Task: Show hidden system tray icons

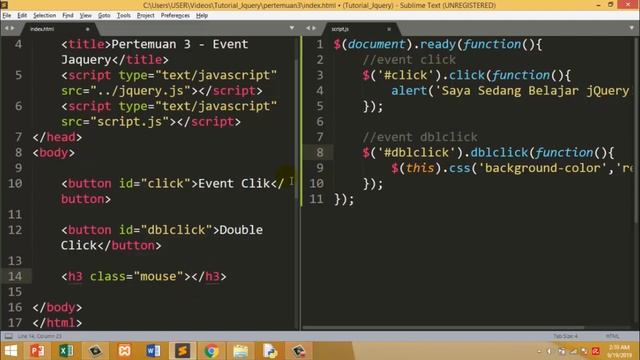Action: pos(539,351)
